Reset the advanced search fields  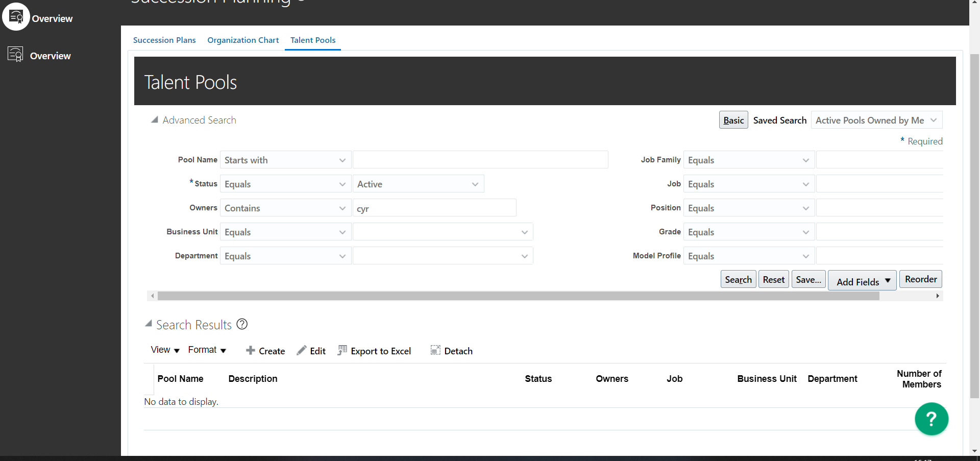[773, 279]
